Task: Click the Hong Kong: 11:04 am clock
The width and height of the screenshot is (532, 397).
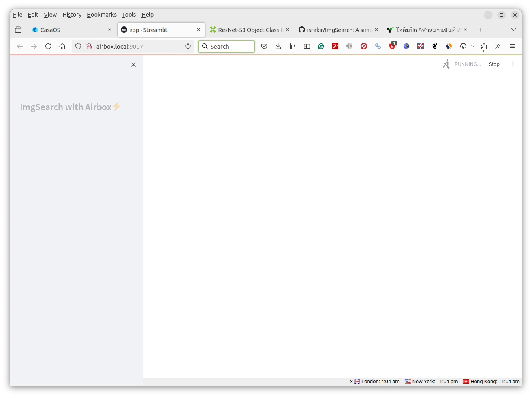Action: tap(491, 382)
